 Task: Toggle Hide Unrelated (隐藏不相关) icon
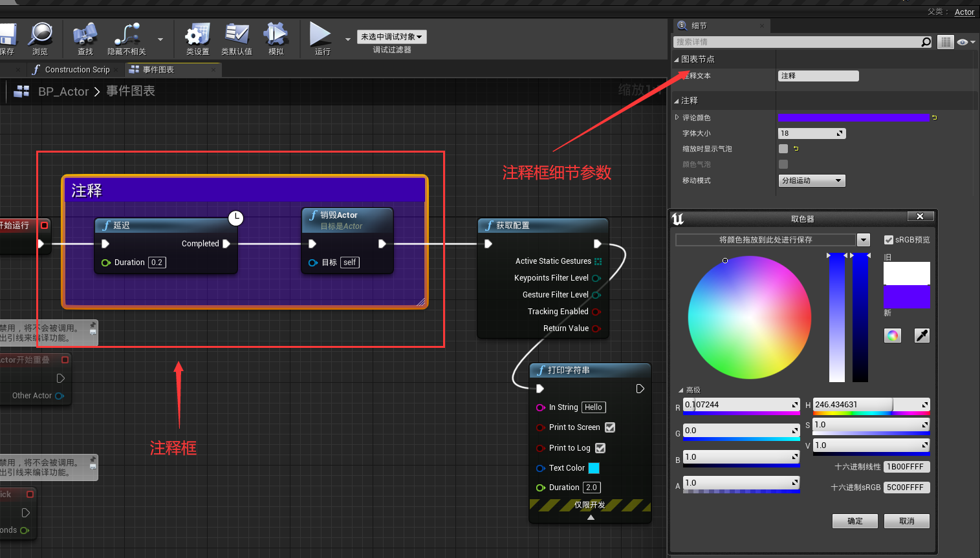coord(127,34)
